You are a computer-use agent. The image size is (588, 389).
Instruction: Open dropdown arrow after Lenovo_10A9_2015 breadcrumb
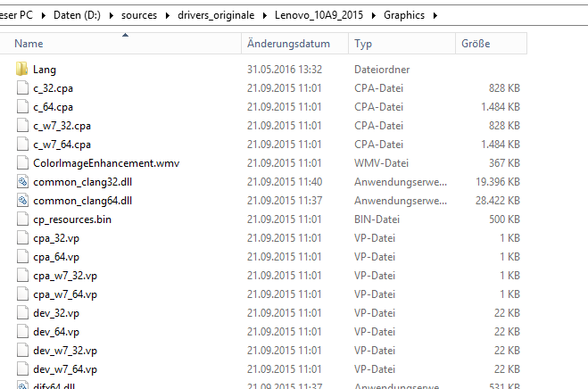click(x=375, y=15)
